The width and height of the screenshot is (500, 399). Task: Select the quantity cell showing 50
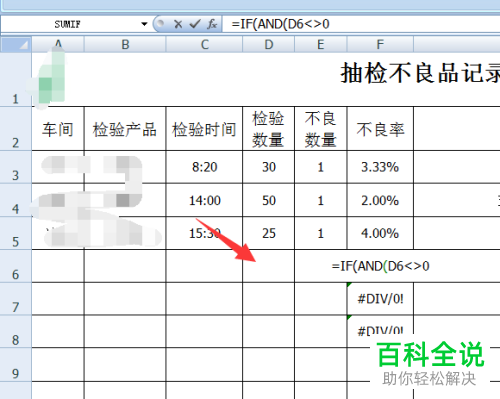[x=269, y=200]
